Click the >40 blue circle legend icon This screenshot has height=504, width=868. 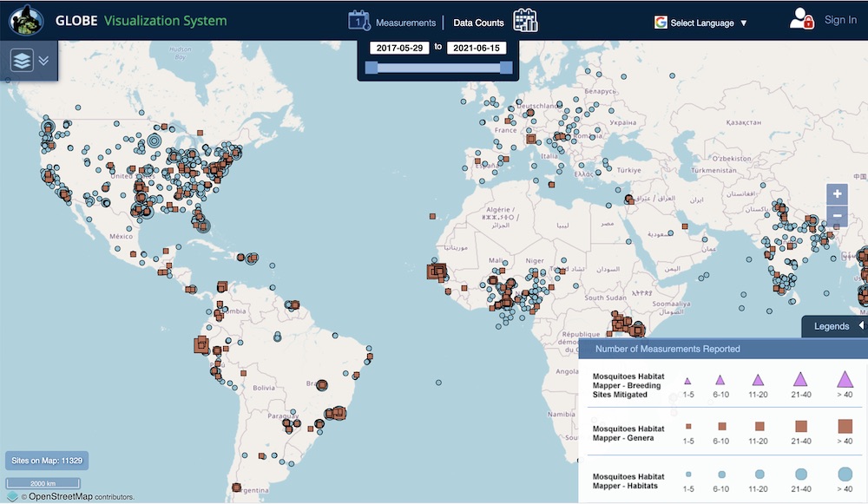[845, 475]
